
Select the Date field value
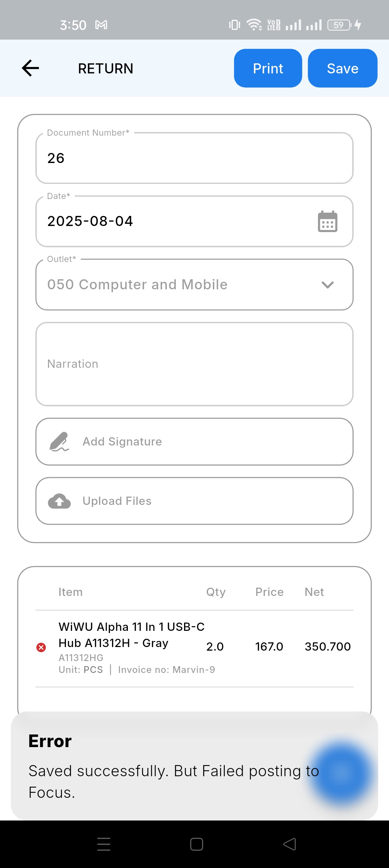90,221
